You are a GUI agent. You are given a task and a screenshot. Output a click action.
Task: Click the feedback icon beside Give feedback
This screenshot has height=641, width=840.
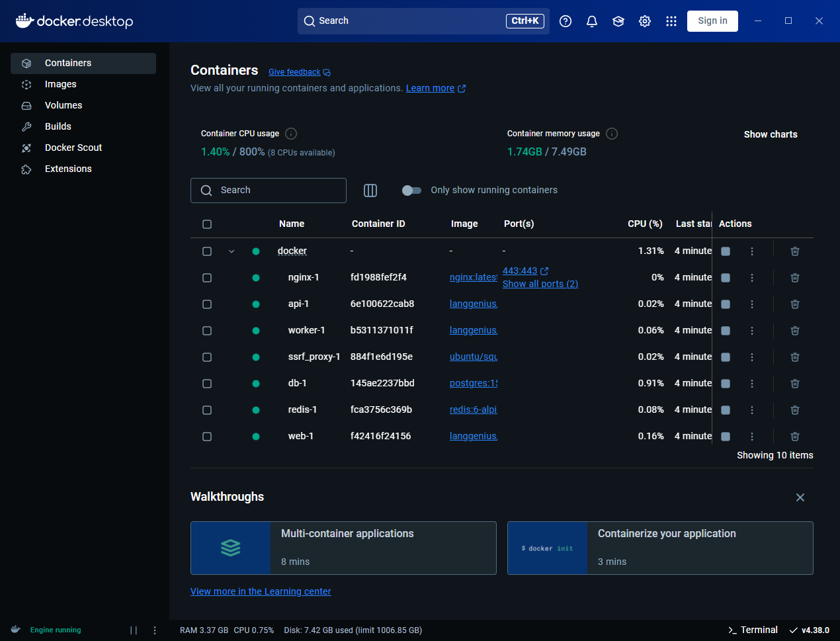pyautogui.click(x=327, y=73)
